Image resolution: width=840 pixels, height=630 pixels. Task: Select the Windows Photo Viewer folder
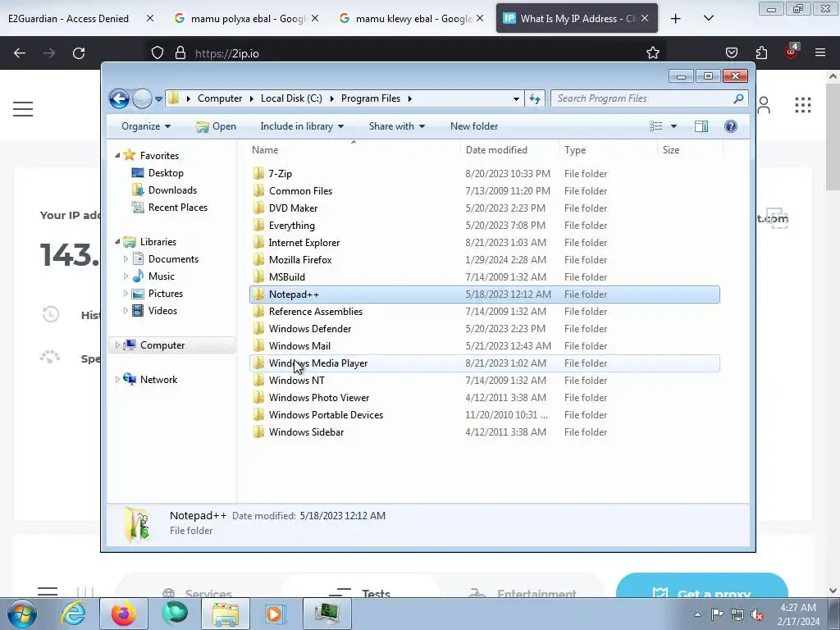tap(319, 398)
